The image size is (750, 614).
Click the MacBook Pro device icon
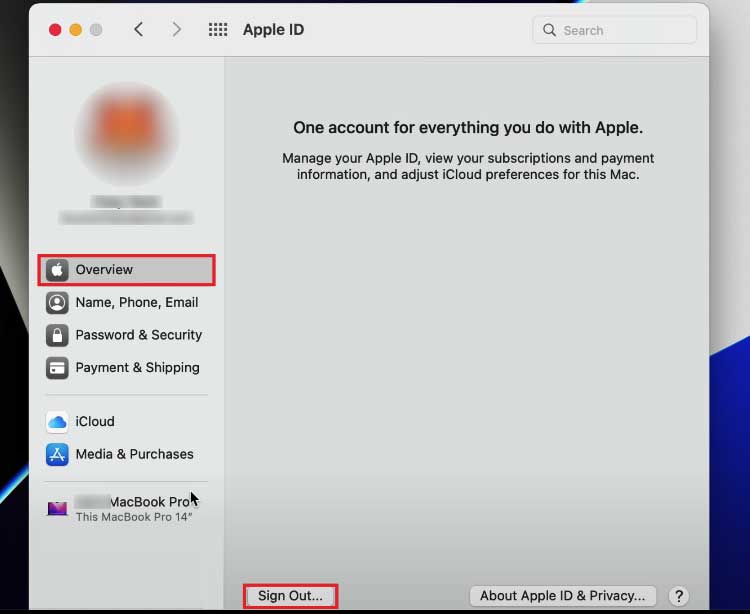coord(57,508)
